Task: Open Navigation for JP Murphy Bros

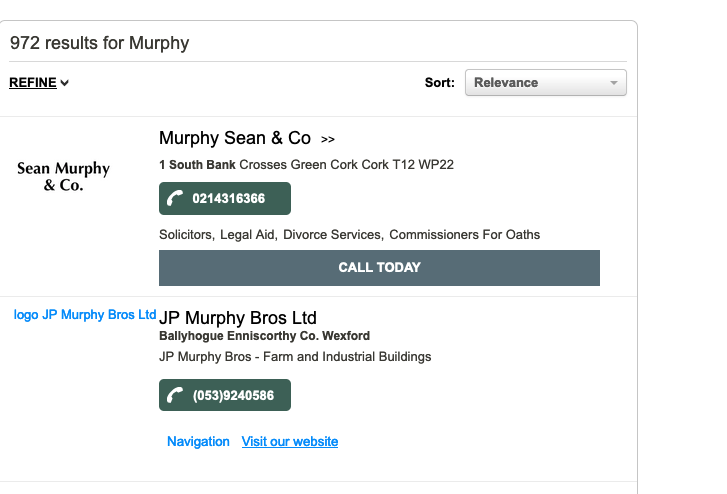Action: 198,442
